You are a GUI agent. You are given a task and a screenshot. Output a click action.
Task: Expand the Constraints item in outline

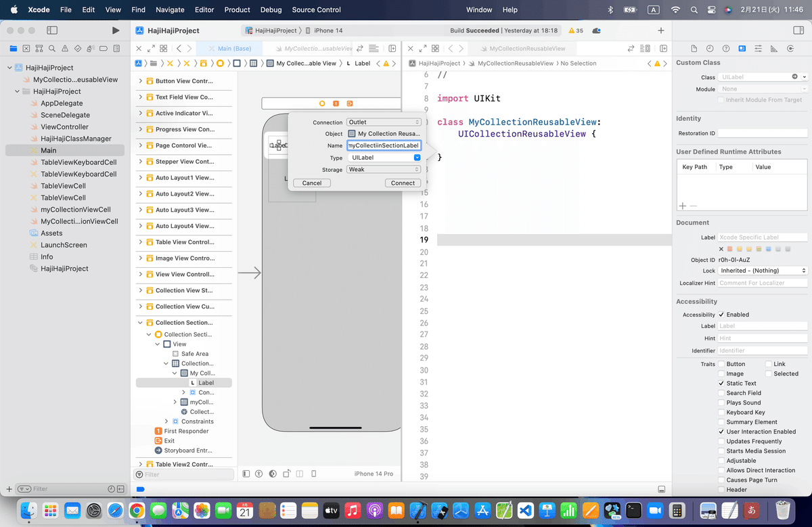click(x=166, y=421)
